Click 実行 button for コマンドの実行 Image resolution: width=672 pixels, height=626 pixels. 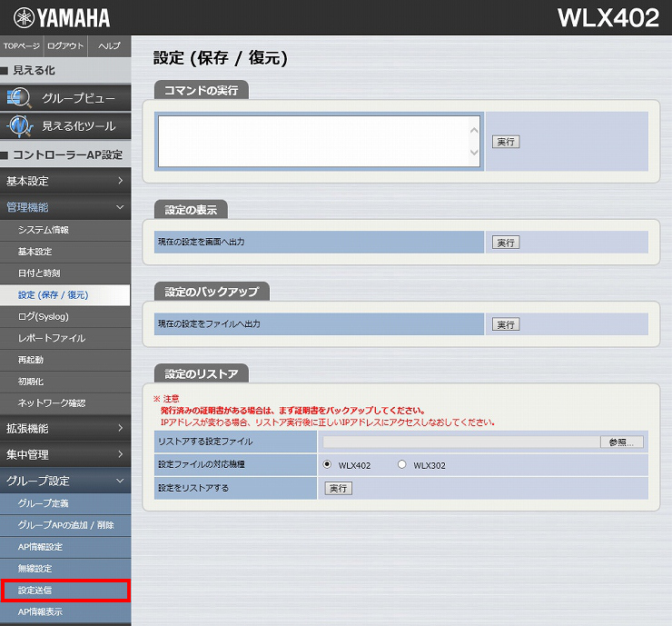[506, 142]
